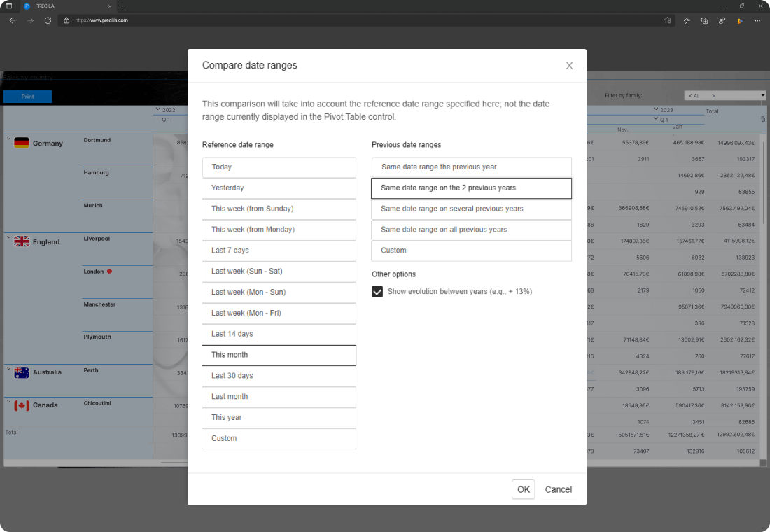The image size is (770, 532).
Task: Open the browser tab actions icon
Action: tap(9, 6)
